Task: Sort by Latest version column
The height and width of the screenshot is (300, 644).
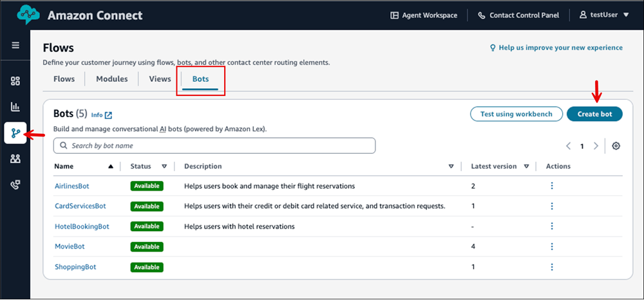Action: (527, 167)
